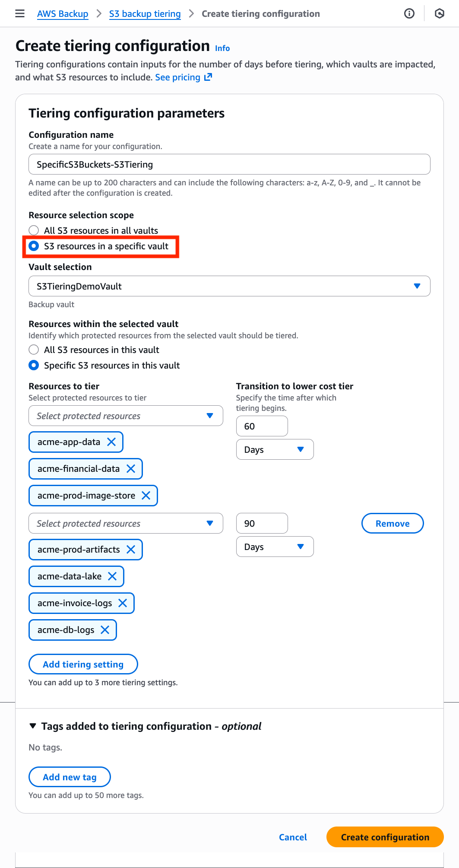Click inside the Configuration name field

click(229, 164)
